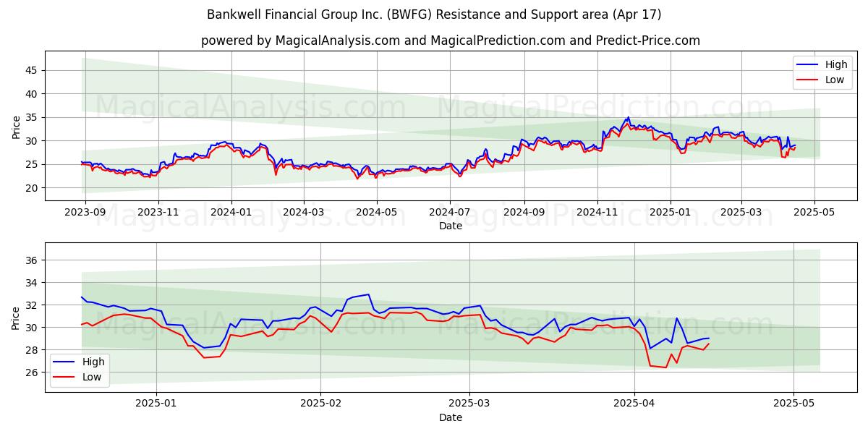This screenshot has width=868, height=434.
Task: Click the red line swatch in the bottom legend
Action: [x=64, y=378]
